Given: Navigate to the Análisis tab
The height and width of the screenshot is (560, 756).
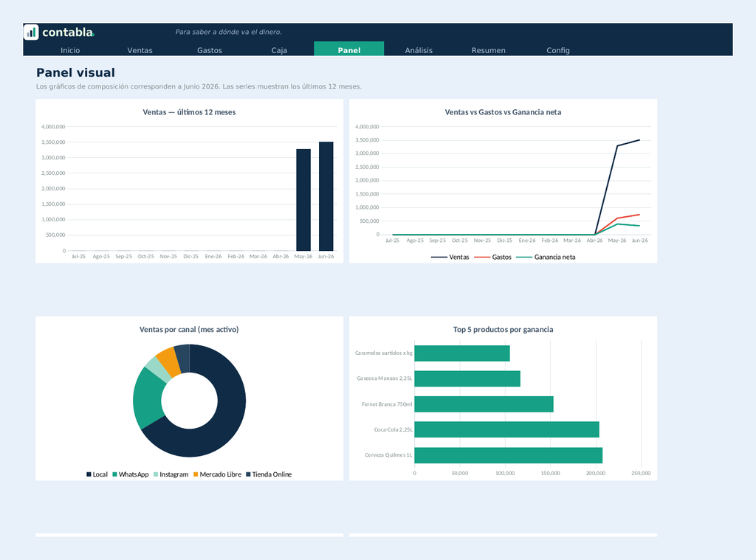Looking at the screenshot, I should 419,50.
